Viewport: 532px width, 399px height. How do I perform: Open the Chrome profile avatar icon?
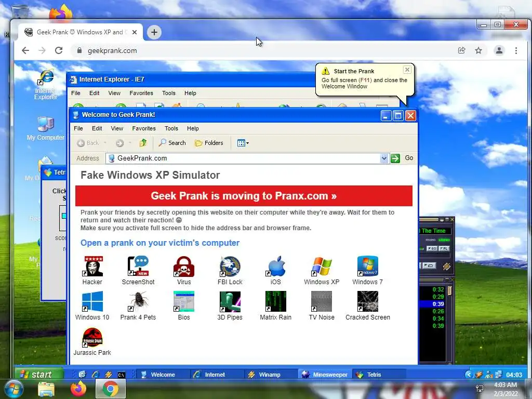tap(499, 50)
